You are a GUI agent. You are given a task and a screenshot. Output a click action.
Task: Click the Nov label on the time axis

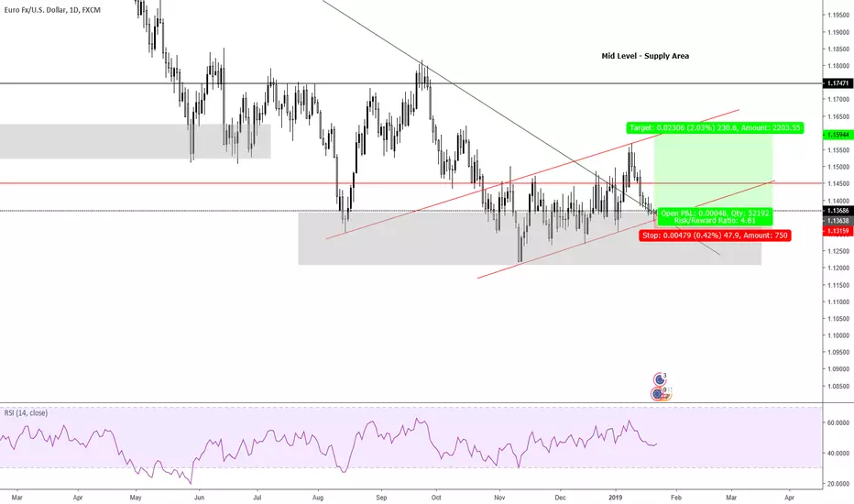498,498
